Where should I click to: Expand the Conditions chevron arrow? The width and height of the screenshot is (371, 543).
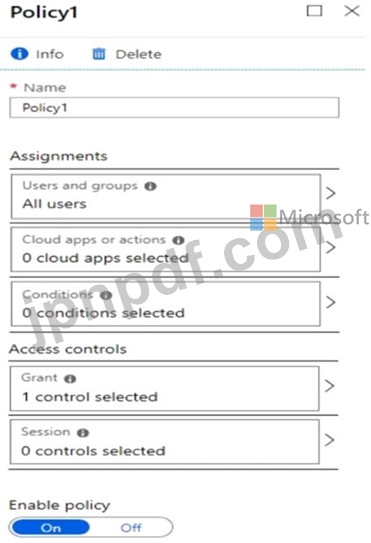(331, 302)
